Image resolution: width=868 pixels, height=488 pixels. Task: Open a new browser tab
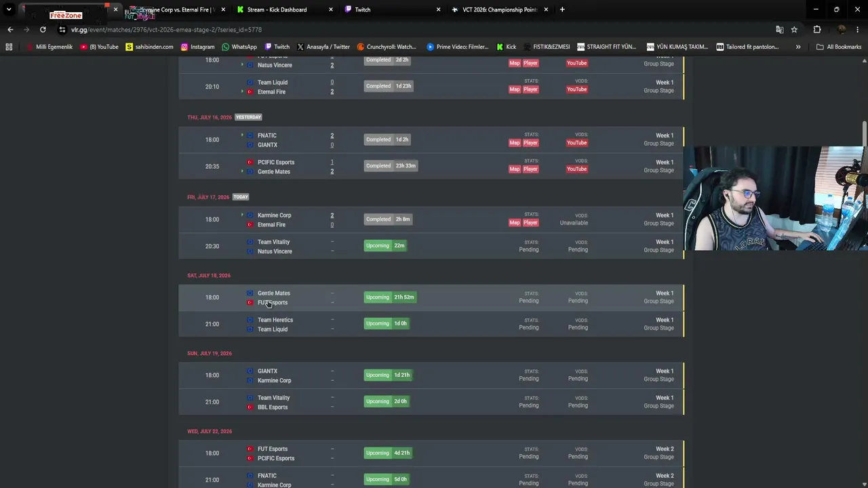tap(562, 9)
